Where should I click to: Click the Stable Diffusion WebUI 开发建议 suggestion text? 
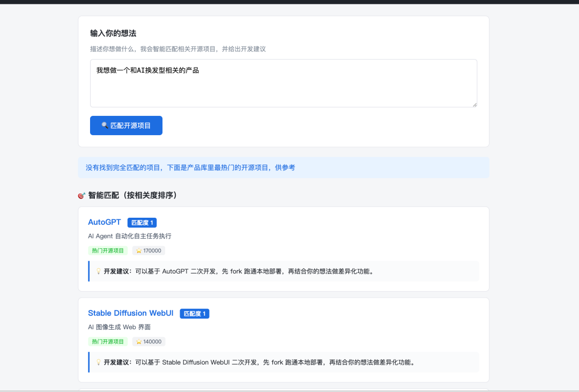click(x=260, y=362)
